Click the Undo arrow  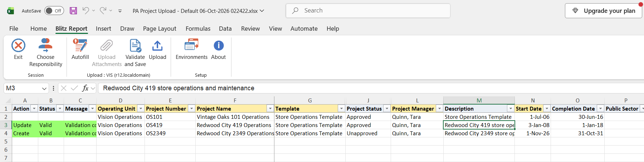coord(86,11)
